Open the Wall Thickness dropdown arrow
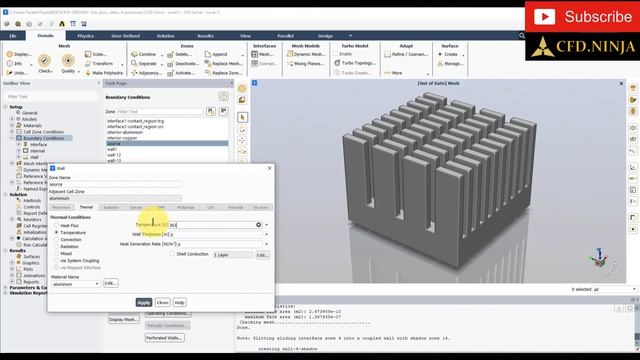The height and width of the screenshot is (360, 640). tap(267, 234)
